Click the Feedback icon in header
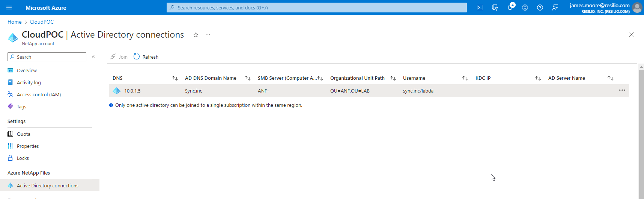Image resolution: width=644 pixels, height=199 pixels. click(x=555, y=8)
